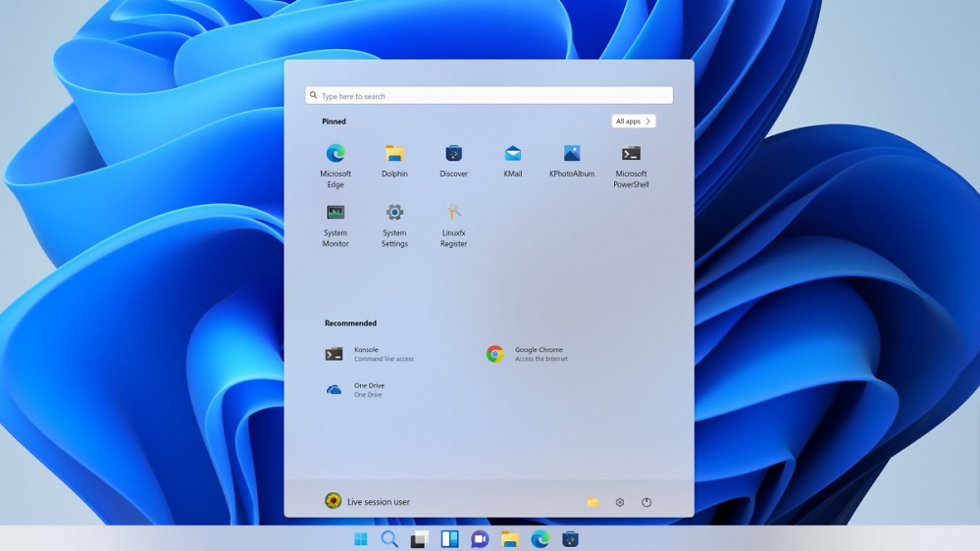Click the power button in menu footer
The image size is (980, 551).
[646, 502]
